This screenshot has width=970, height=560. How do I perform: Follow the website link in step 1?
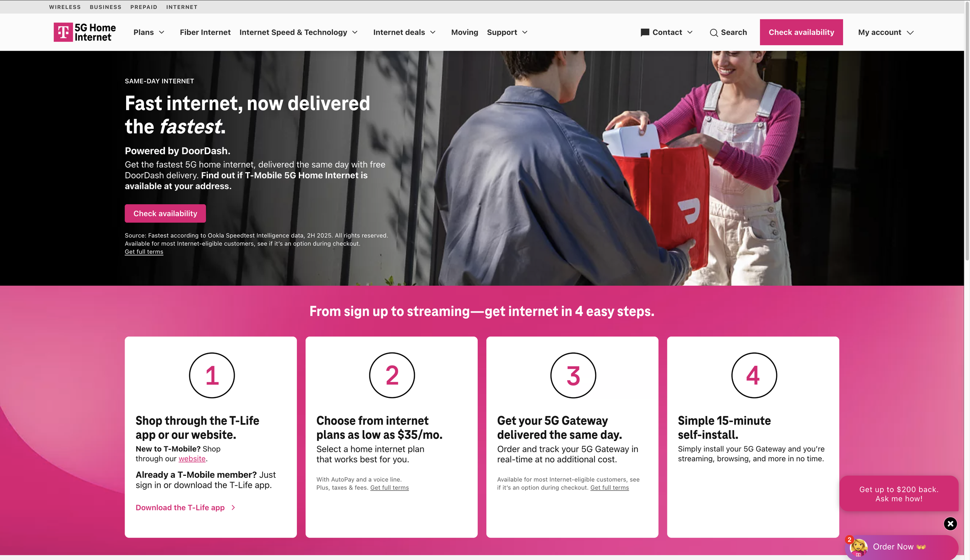click(192, 459)
